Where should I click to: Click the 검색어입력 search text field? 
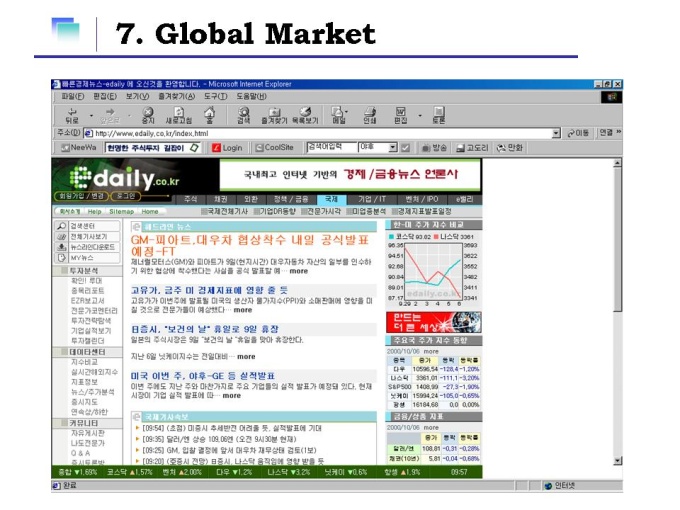coord(331,147)
